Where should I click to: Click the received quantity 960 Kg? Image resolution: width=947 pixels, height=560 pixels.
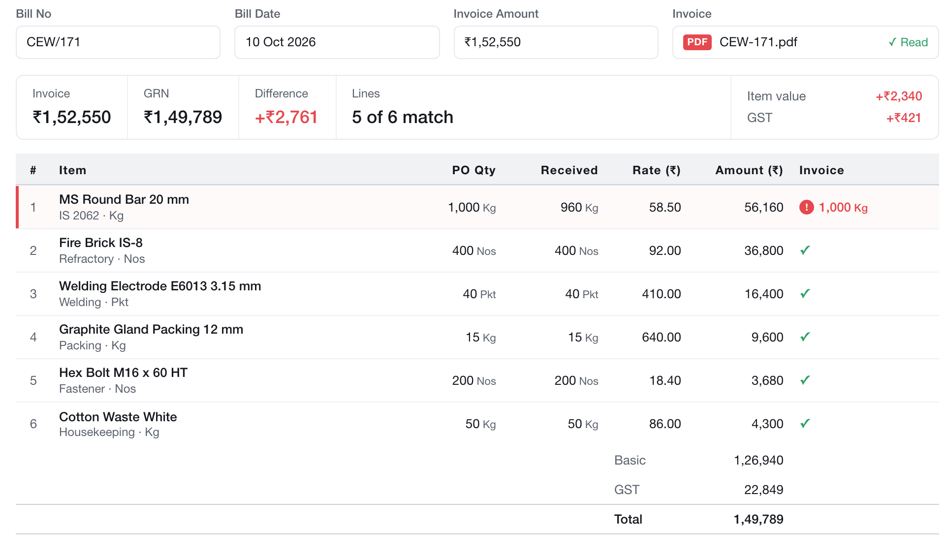[579, 207]
